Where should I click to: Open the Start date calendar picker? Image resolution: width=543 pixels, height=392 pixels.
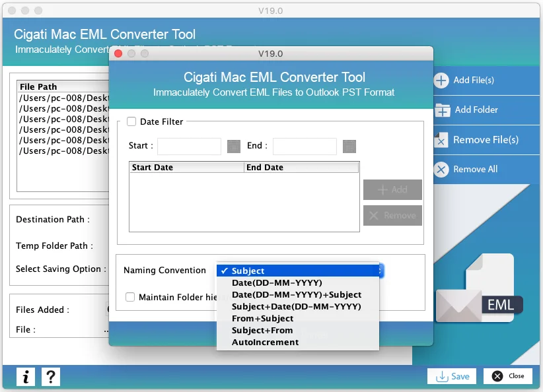pos(234,146)
